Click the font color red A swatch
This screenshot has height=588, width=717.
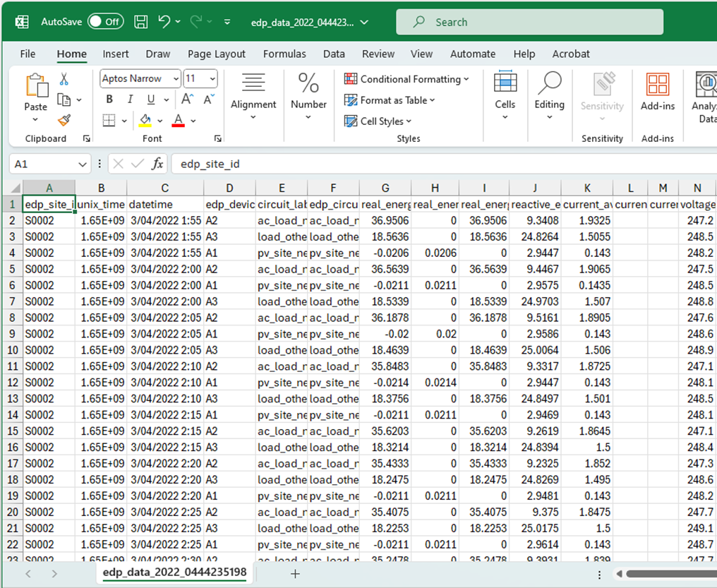pyautogui.click(x=178, y=120)
